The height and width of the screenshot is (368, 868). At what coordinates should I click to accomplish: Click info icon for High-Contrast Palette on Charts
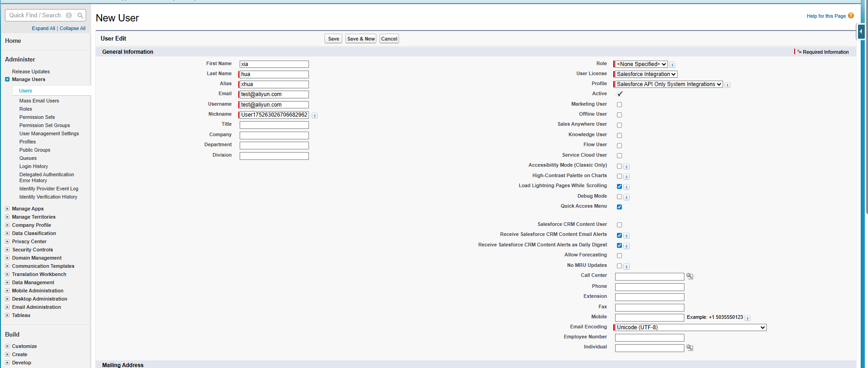click(x=627, y=177)
